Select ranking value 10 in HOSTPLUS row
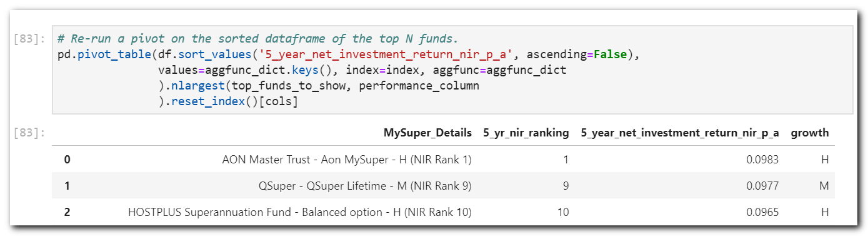 [x=563, y=212]
